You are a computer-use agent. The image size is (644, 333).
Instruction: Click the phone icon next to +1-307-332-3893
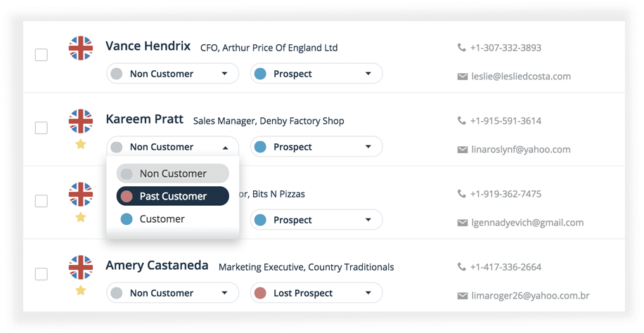[x=462, y=48]
